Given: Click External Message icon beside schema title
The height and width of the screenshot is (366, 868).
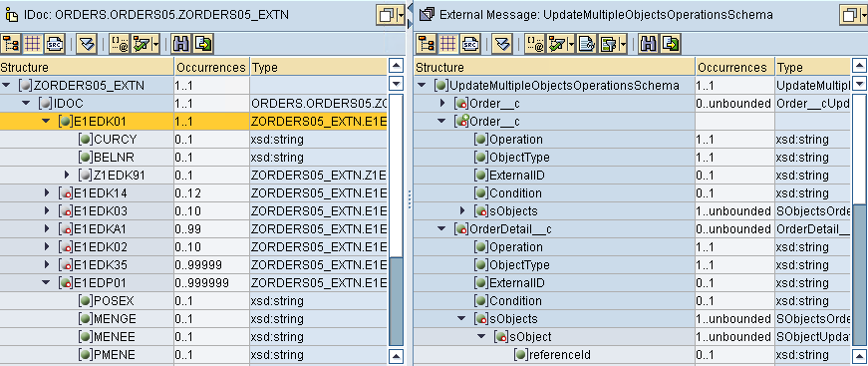Looking at the screenshot, I should 427,15.
